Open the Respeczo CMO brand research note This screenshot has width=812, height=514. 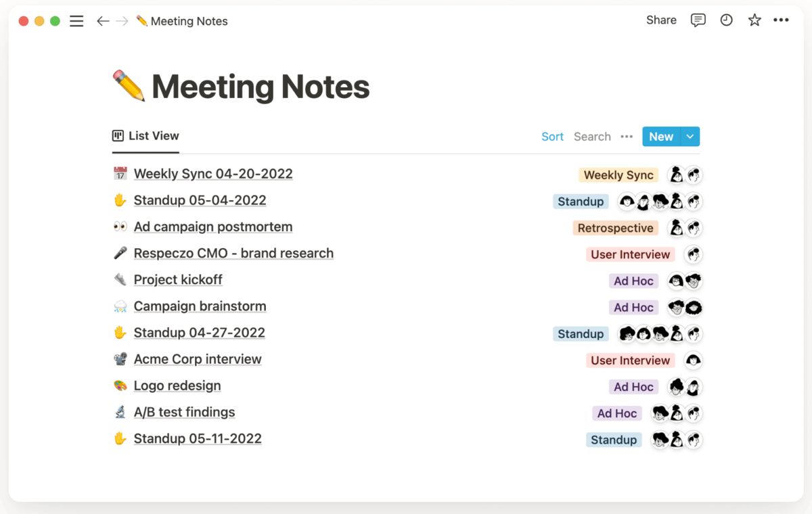pos(233,253)
